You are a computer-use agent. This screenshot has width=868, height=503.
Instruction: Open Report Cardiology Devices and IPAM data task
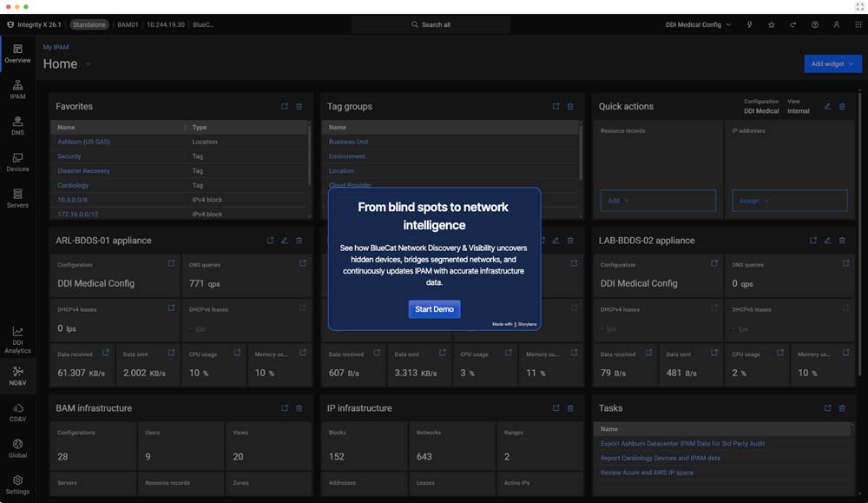click(661, 458)
